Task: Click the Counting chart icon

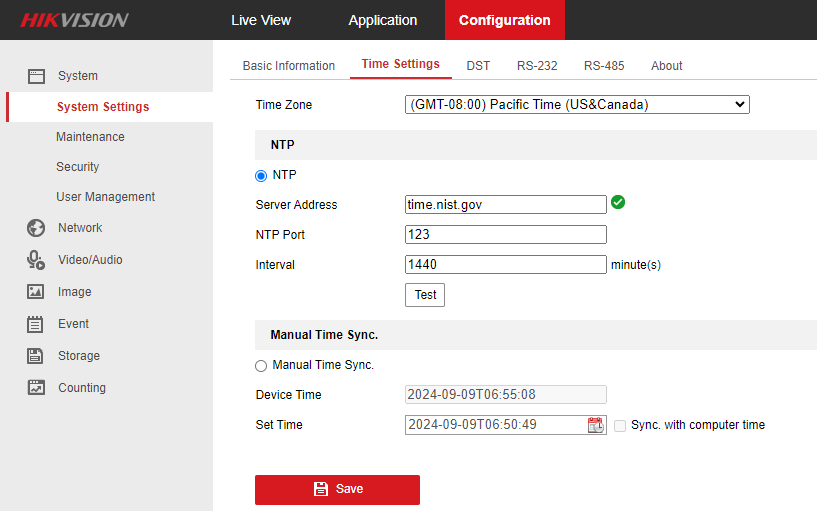Action: (36, 388)
